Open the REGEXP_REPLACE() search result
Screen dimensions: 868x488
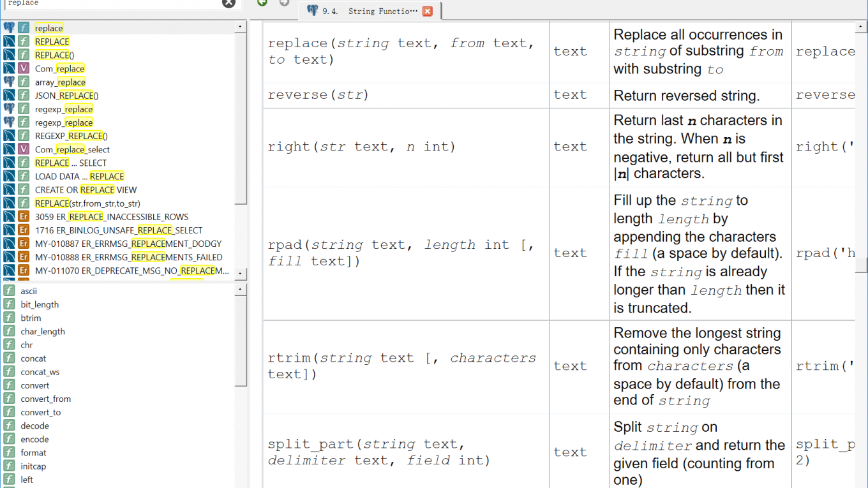[x=71, y=136]
